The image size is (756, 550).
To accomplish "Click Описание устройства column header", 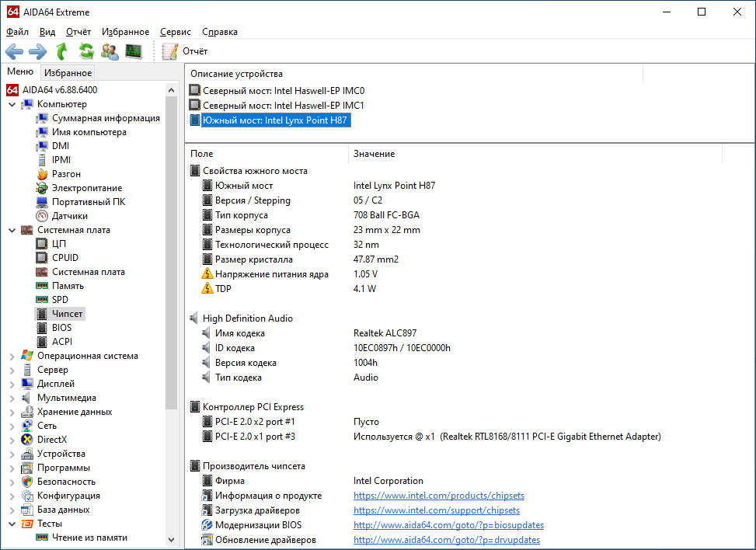I will 414,74.
